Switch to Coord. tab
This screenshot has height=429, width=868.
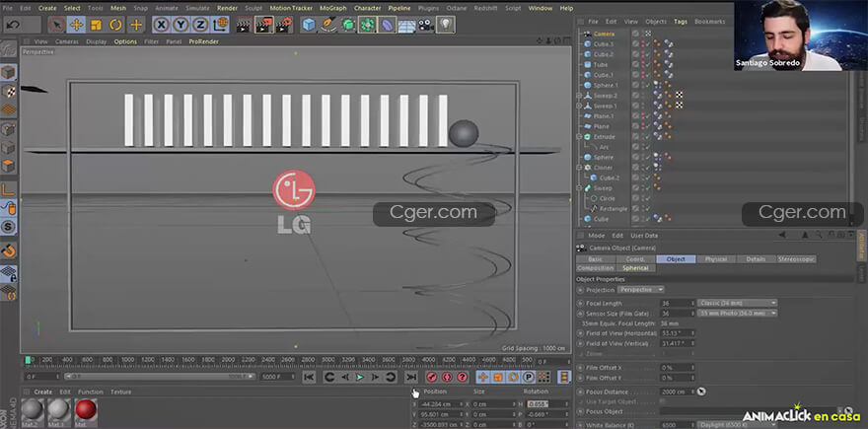coord(635,259)
